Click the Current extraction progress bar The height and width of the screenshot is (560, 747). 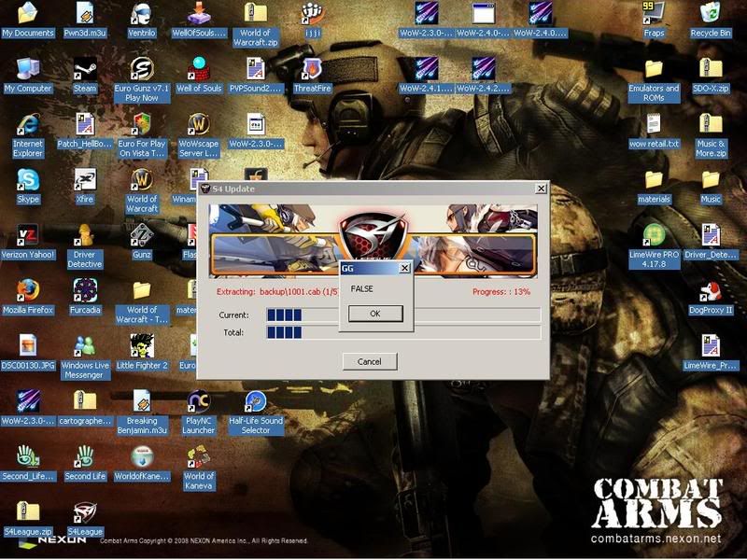point(402,315)
